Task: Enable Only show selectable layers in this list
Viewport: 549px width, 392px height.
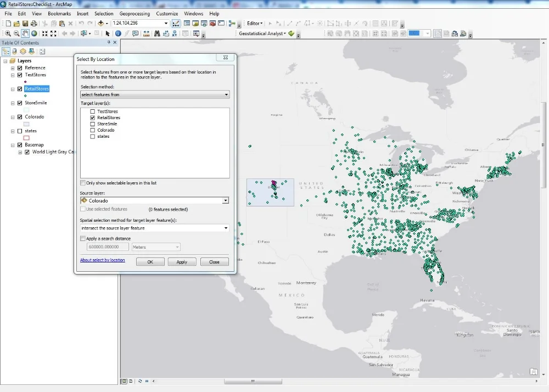Action: [83, 183]
